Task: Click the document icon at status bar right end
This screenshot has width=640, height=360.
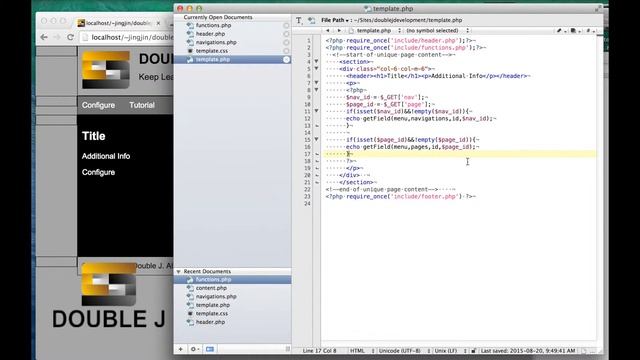Action: pyautogui.click(x=584, y=351)
